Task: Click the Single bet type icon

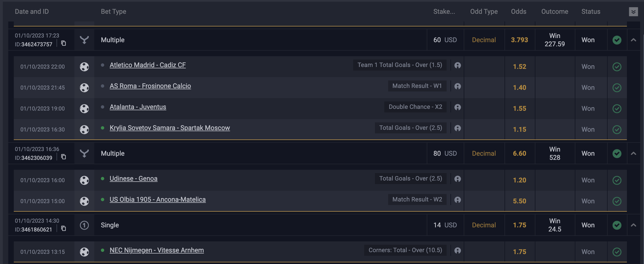Action: coord(84,225)
